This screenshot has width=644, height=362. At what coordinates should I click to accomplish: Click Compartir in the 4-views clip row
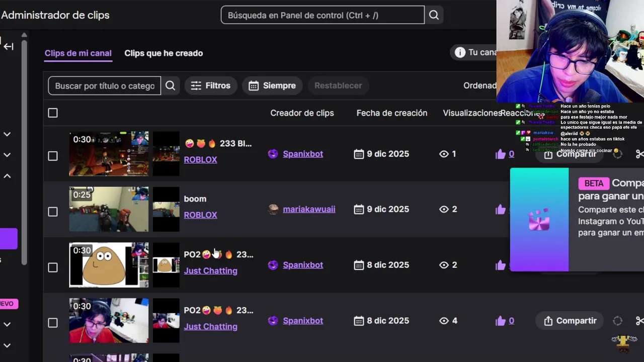tap(570, 321)
